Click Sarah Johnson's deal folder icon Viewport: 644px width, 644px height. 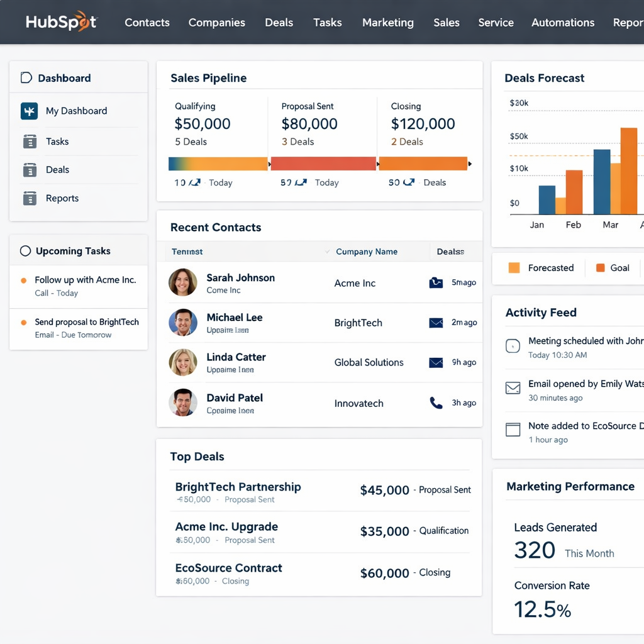pos(436,283)
